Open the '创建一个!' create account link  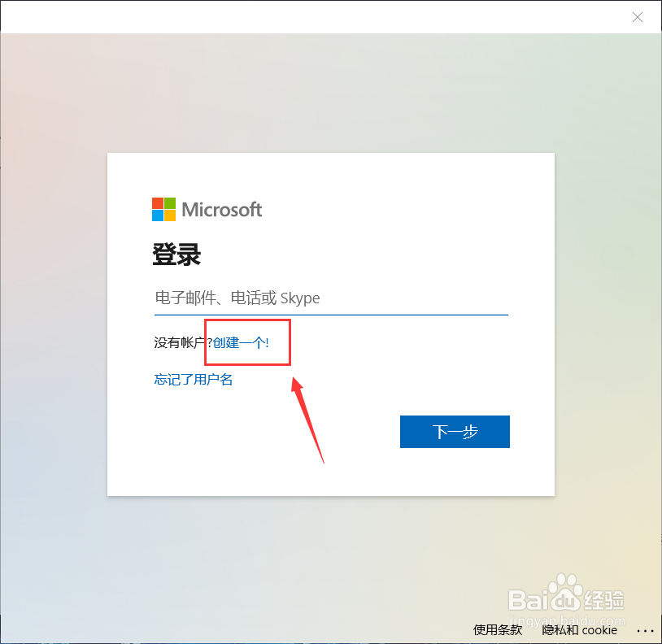[x=241, y=342]
